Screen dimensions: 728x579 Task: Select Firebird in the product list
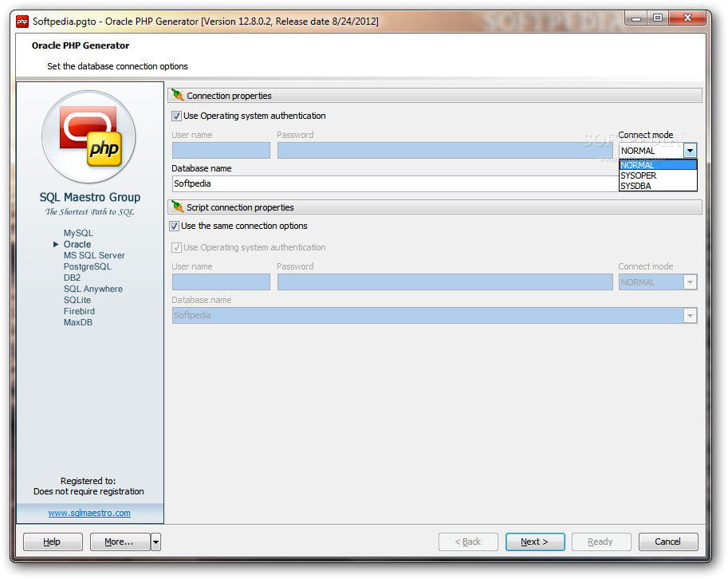point(79,311)
